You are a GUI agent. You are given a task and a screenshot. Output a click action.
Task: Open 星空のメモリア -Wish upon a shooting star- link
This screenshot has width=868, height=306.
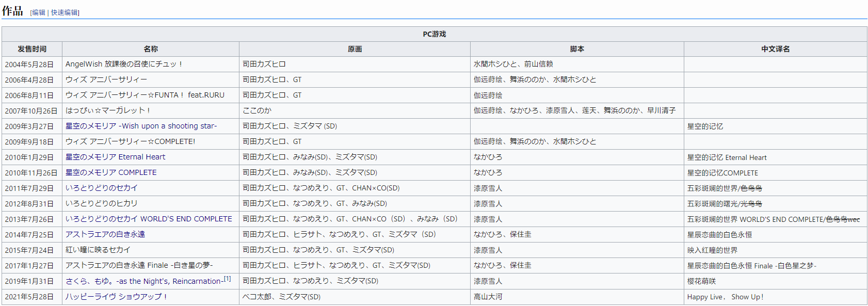[141, 126]
